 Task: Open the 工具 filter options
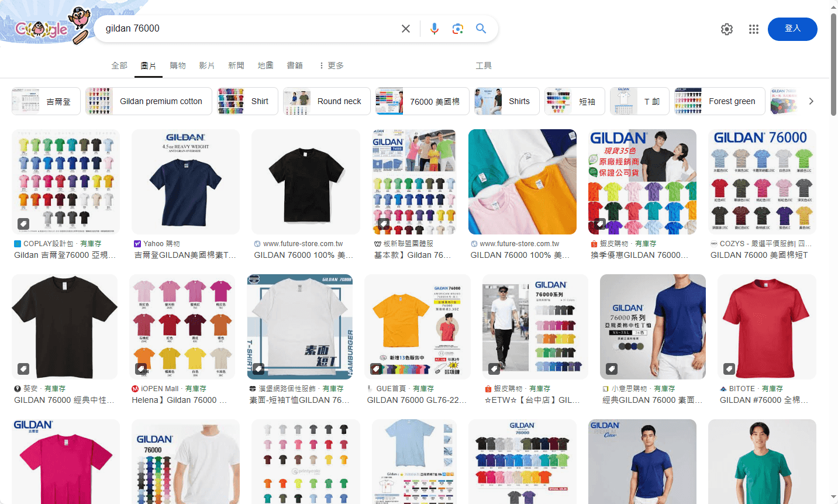pyautogui.click(x=484, y=65)
